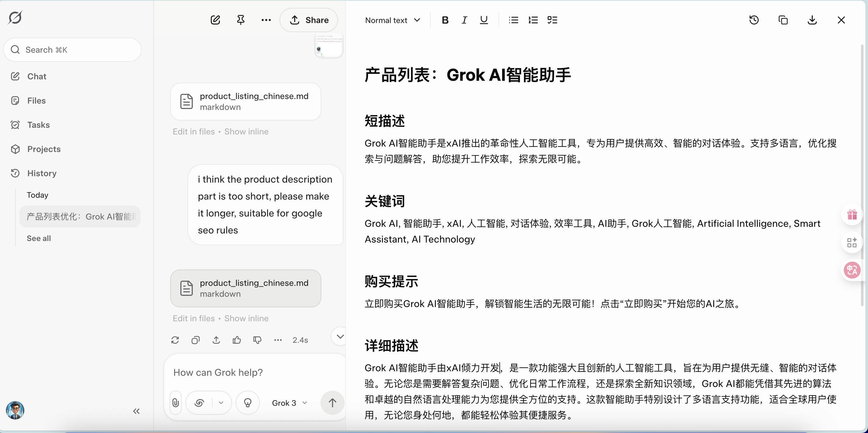Open Grok 3 model selector
The image size is (868, 433).
[290, 403]
